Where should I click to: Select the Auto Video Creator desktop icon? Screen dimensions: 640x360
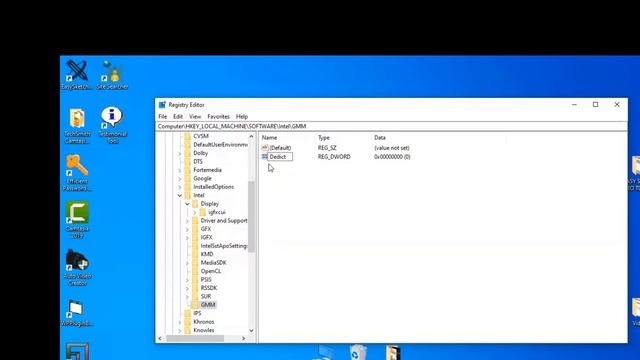point(77,267)
